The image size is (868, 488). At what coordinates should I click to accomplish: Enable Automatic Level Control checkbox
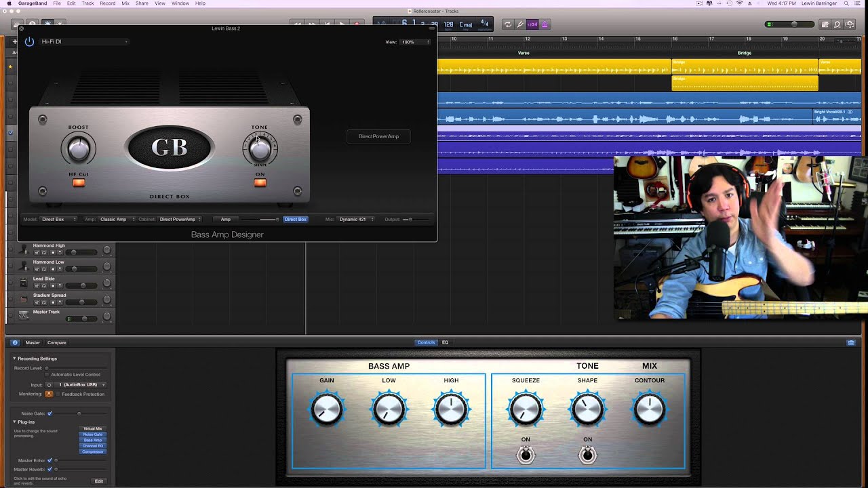click(x=47, y=374)
